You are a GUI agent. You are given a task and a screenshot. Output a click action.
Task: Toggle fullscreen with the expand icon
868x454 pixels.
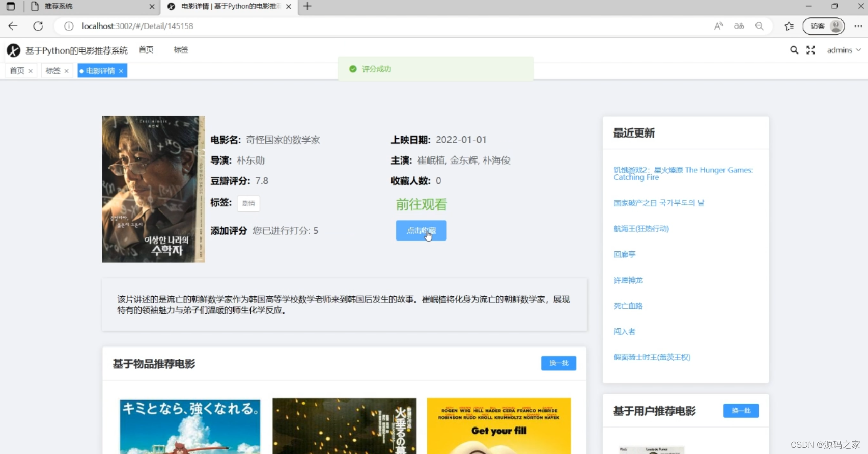[810, 50]
